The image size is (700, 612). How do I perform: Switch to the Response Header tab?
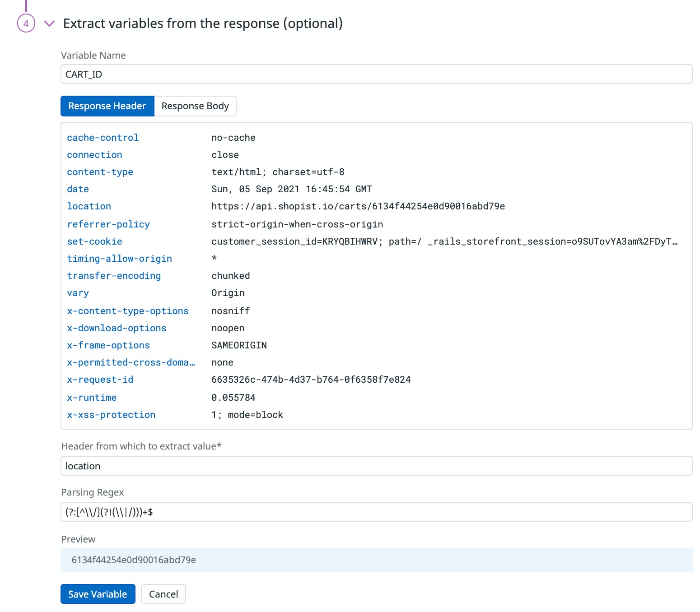[x=107, y=106]
